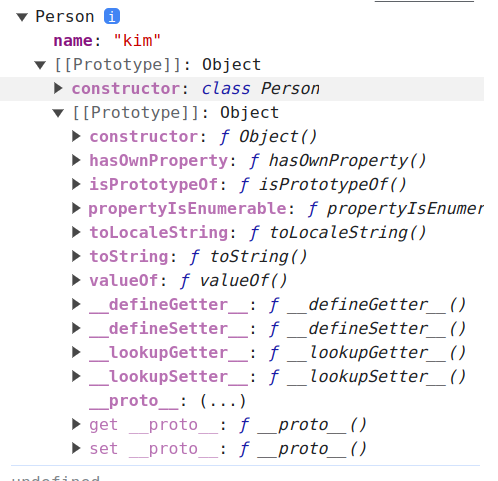Screen dimensions: 498x481
Task: Expand the __lookupSetter__ entry
Action: pos(76,376)
